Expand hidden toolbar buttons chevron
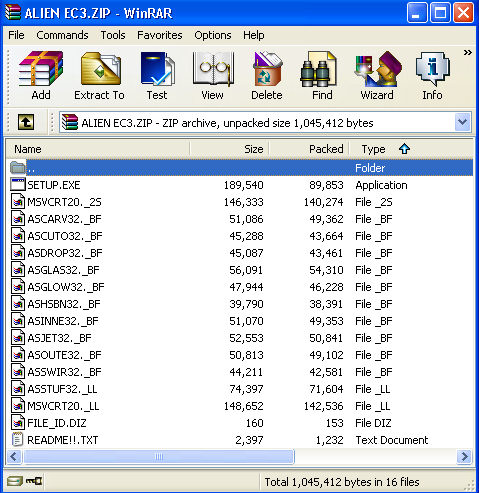Image resolution: width=479 pixels, height=493 pixels. point(467,52)
